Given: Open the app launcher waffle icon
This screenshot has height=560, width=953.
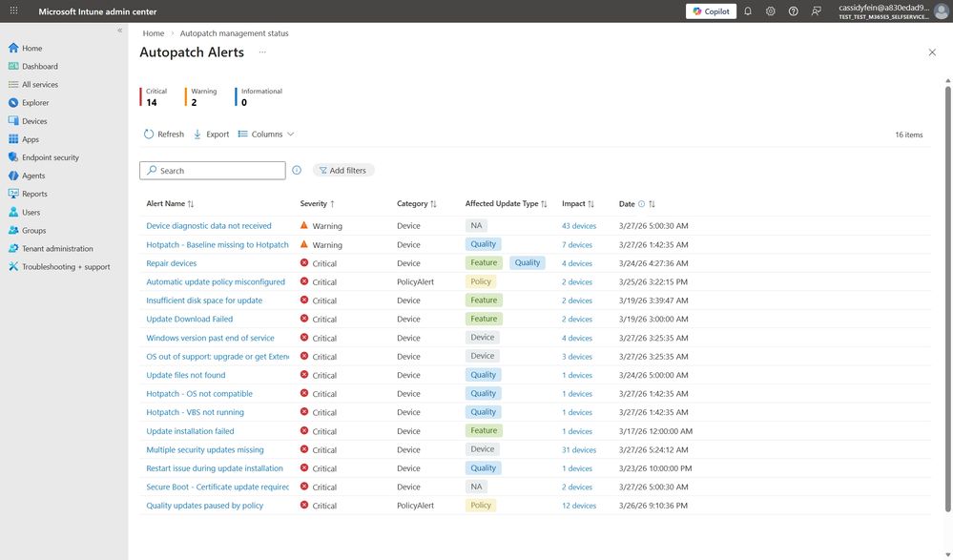Looking at the screenshot, I should [x=13, y=10].
